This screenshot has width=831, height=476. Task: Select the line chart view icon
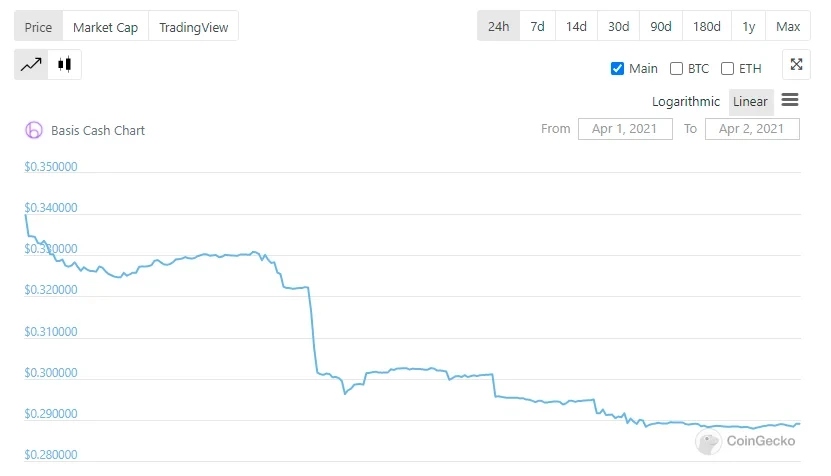coord(31,65)
